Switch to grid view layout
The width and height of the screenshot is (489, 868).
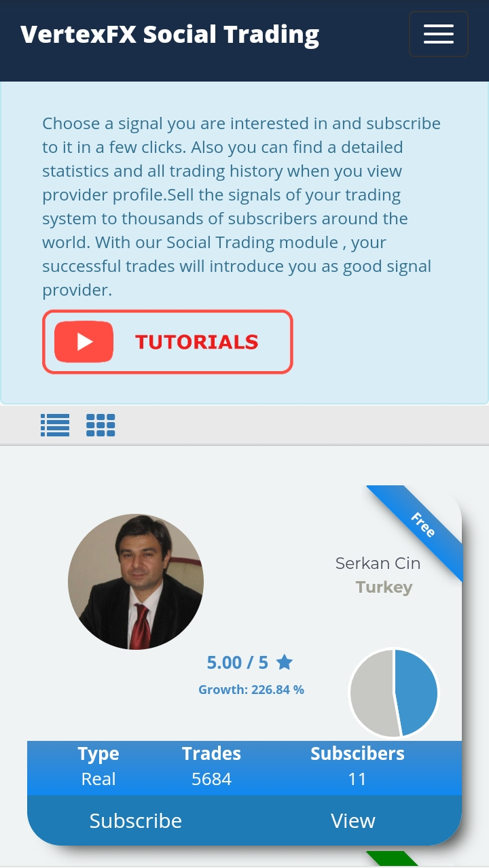[101, 425]
